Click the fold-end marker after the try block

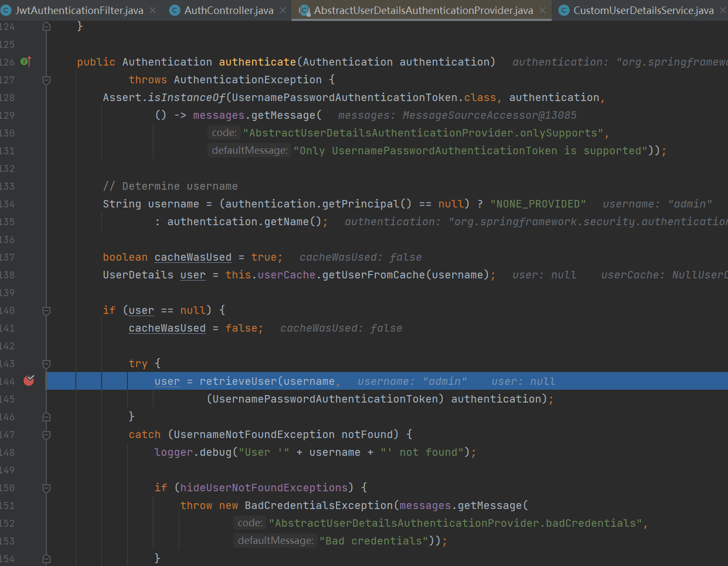46,417
